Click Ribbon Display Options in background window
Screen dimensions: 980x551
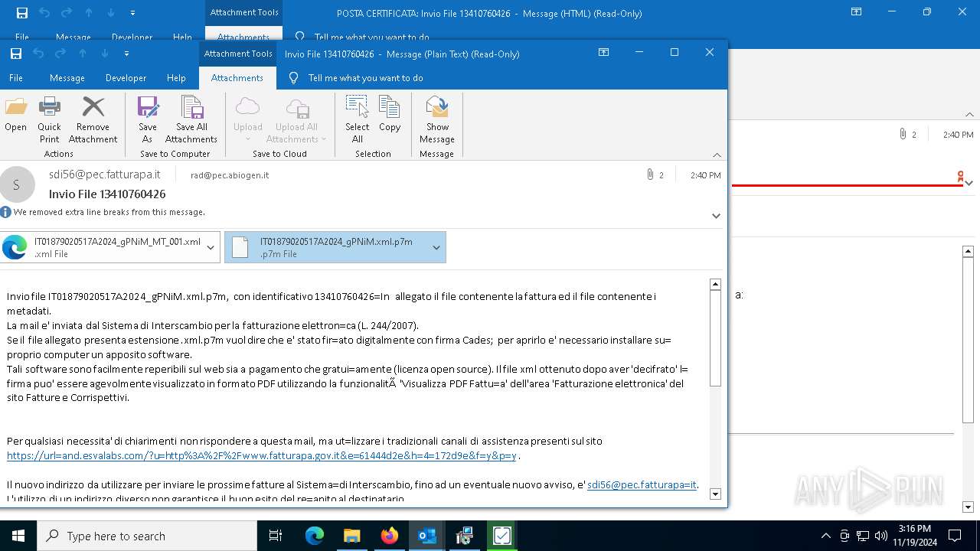point(857,12)
